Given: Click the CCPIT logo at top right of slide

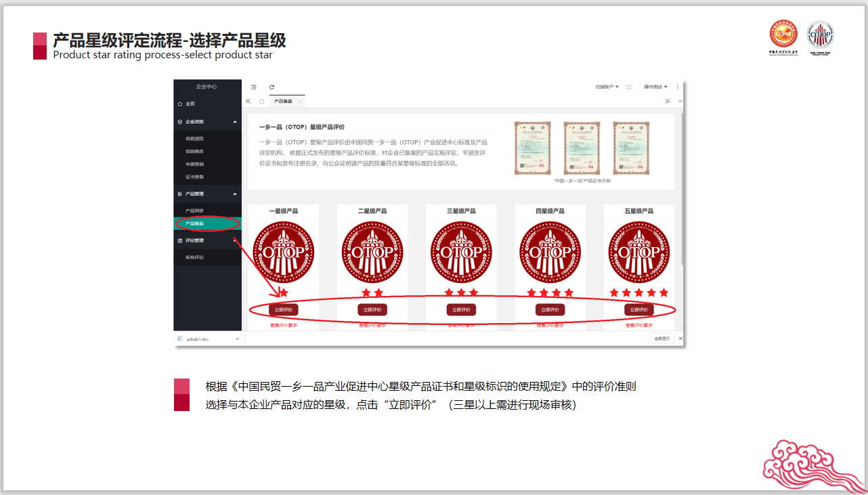Looking at the screenshot, I should 783,37.
